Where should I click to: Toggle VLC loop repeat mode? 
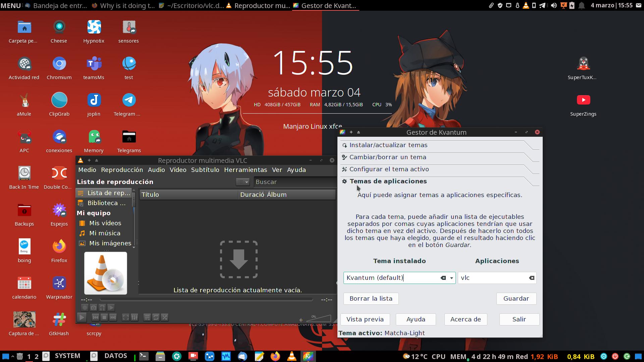156,317
